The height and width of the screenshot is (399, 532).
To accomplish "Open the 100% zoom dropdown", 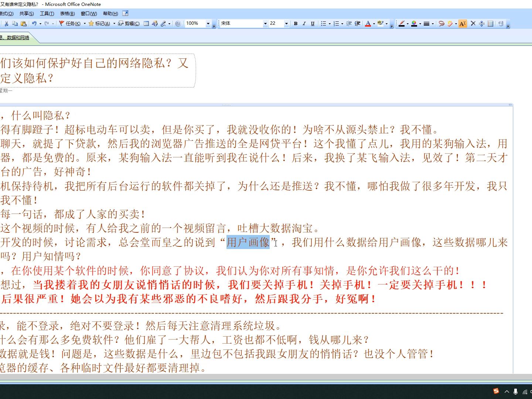I will pos(208,23).
